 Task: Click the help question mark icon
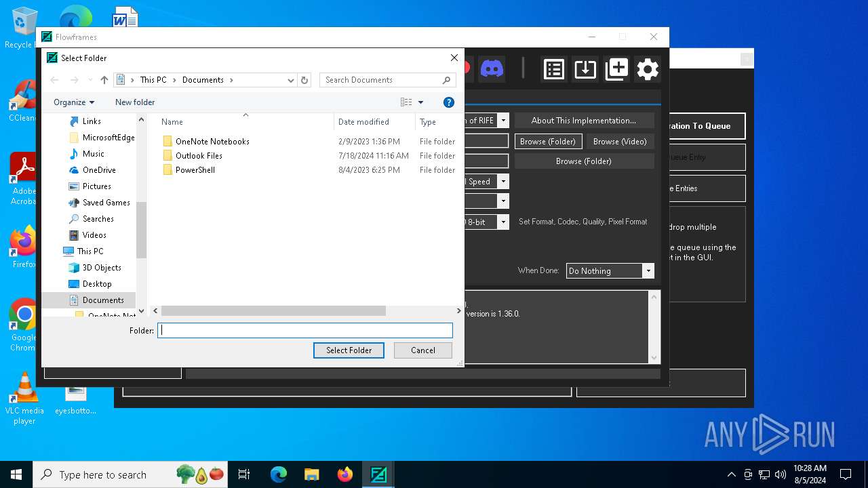448,102
